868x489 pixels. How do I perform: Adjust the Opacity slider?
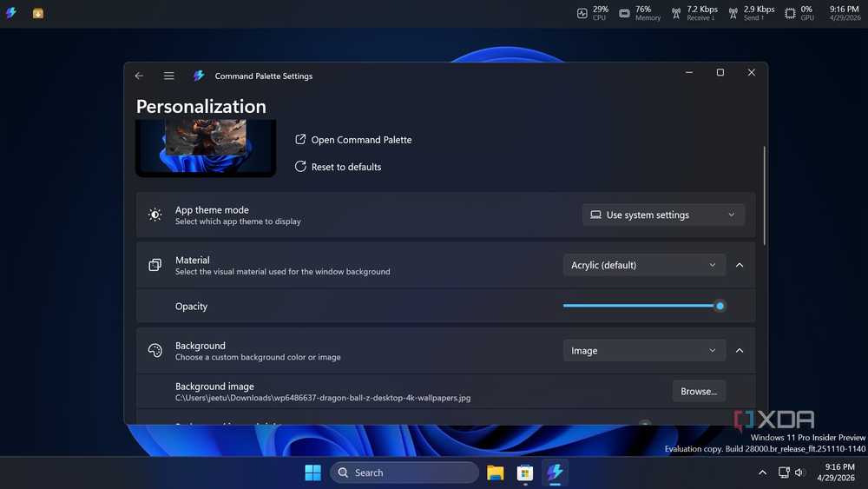coord(644,306)
